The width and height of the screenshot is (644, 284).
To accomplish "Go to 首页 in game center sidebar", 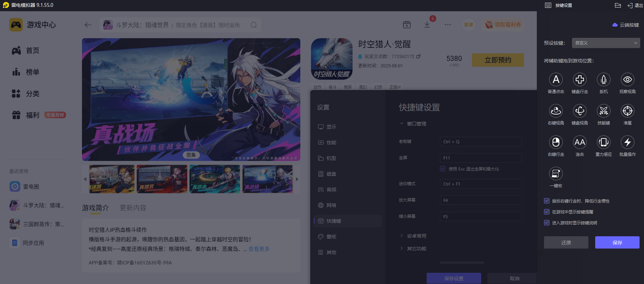I will tap(26, 50).
